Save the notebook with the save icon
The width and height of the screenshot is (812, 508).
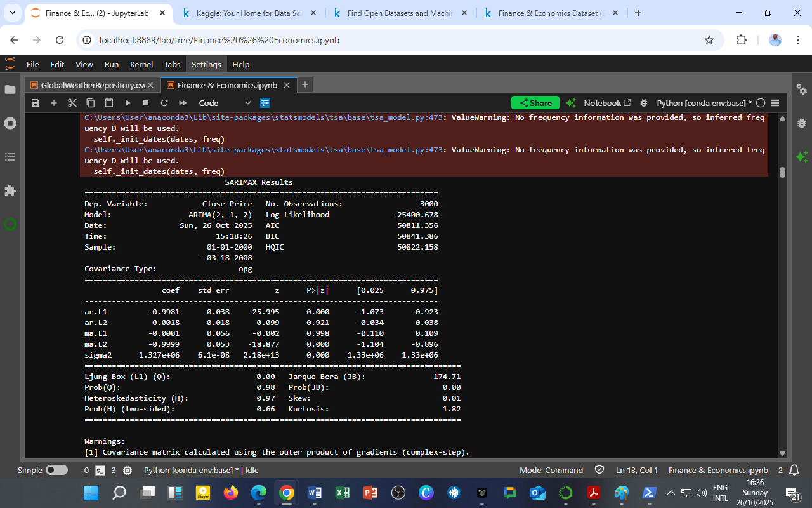(x=36, y=103)
